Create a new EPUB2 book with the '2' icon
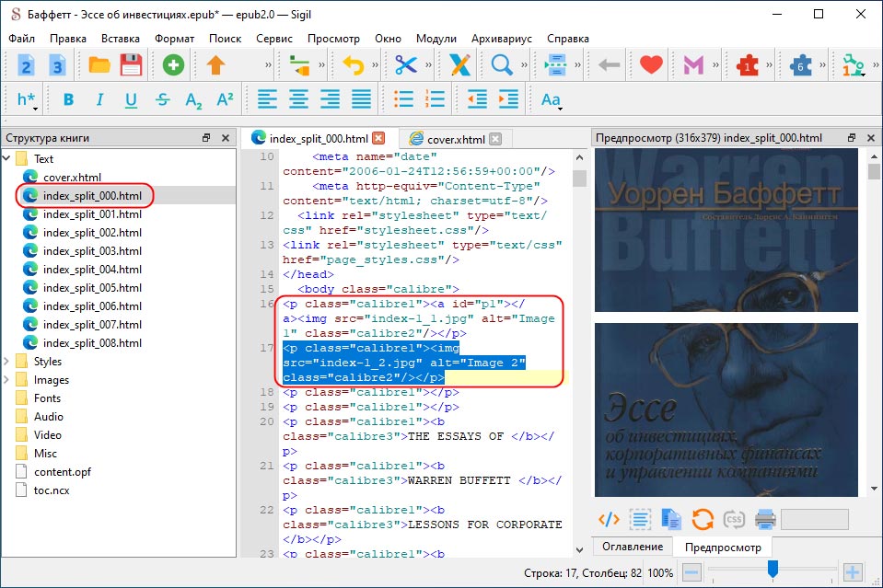The height and width of the screenshot is (588, 883). [26, 65]
